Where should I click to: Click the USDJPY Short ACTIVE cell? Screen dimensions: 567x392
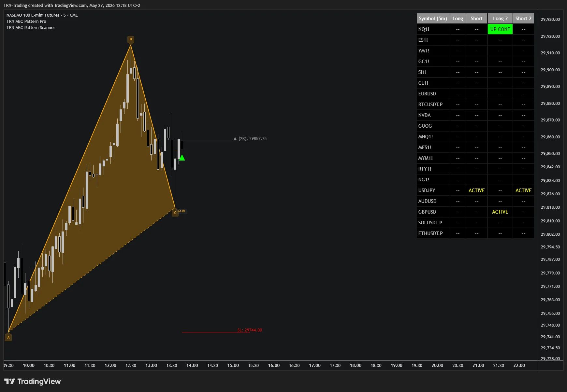tap(477, 190)
